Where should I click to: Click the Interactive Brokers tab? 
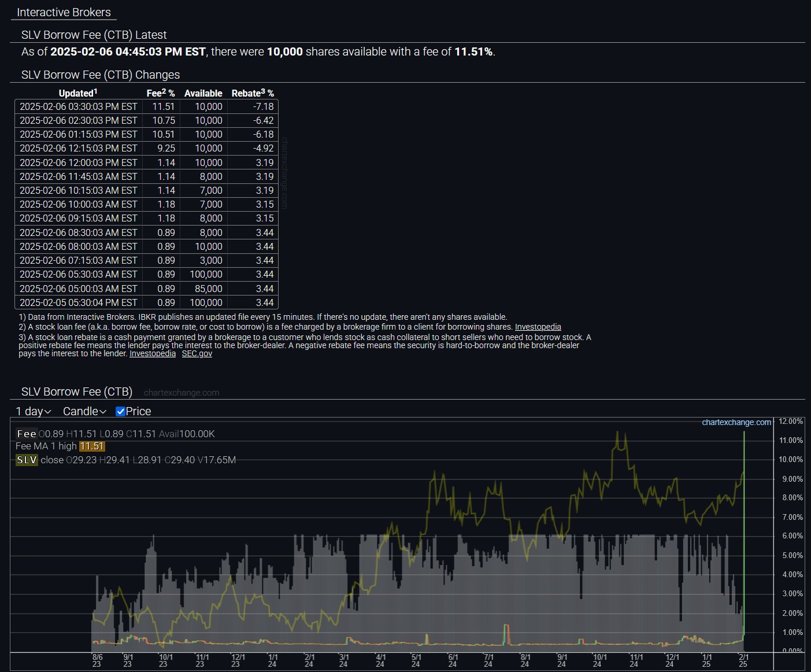tap(64, 12)
